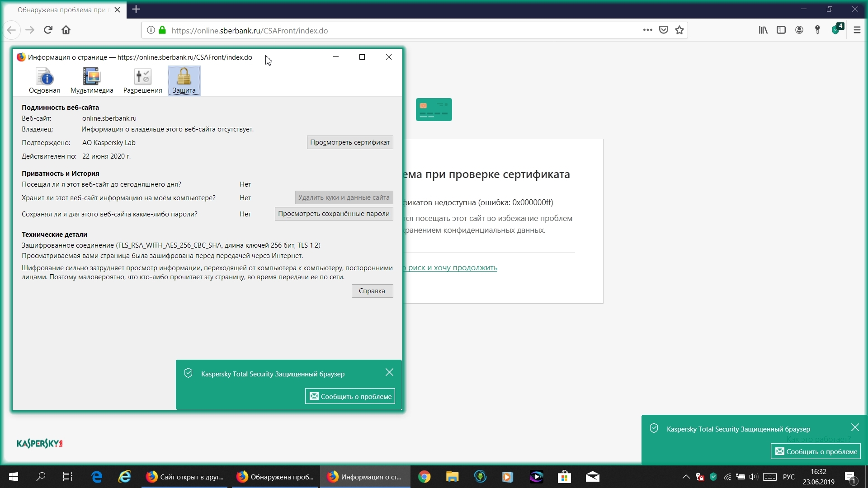Switch to the Мультимедиа tab
The width and height of the screenshot is (868, 488).
click(92, 81)
